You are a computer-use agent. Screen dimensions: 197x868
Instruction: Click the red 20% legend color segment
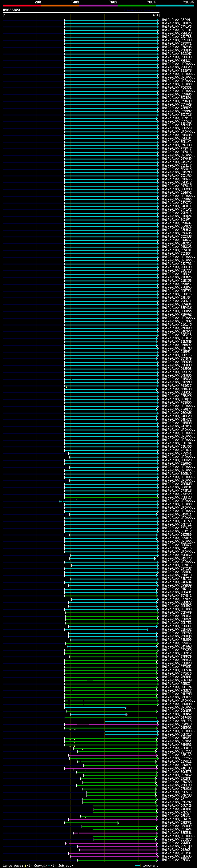tap(22, 6)
